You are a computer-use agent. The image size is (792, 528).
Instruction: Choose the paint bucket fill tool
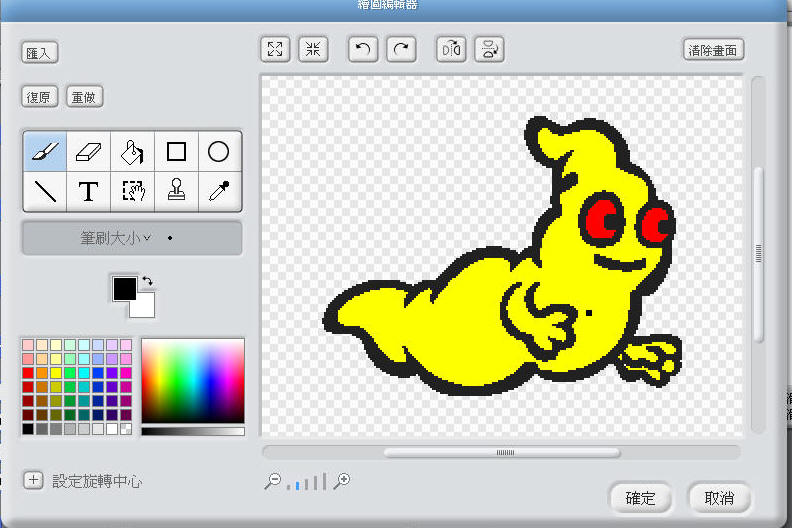click(132, 152)
